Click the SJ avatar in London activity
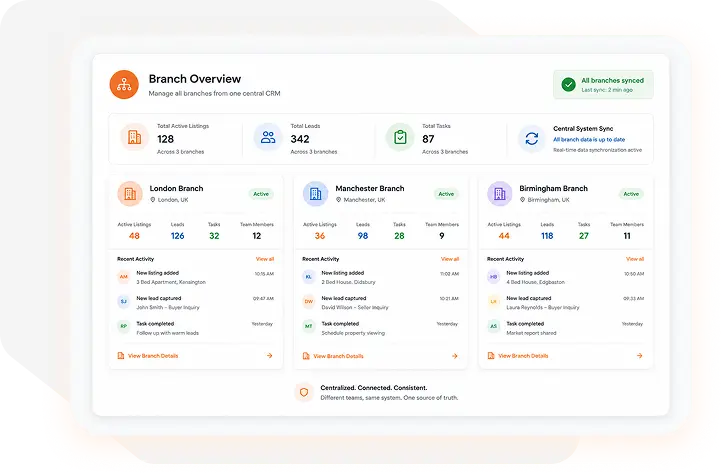 click(124, 302)
